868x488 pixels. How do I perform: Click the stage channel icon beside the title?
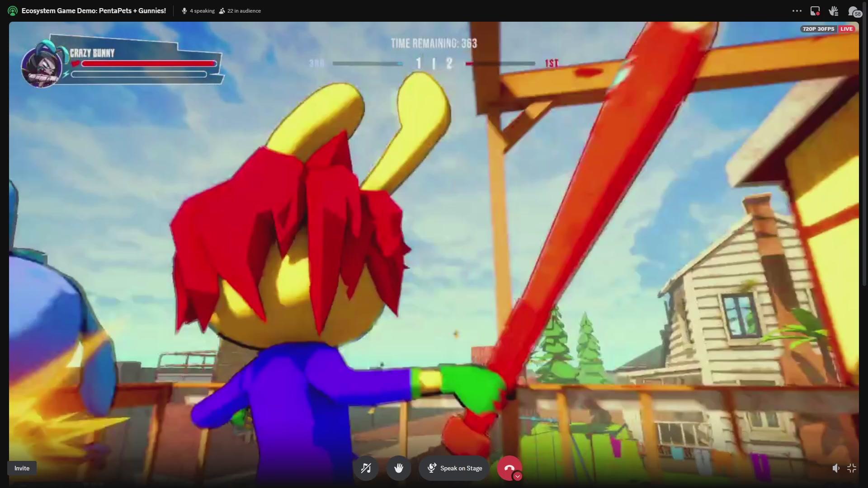click(13, 11)
